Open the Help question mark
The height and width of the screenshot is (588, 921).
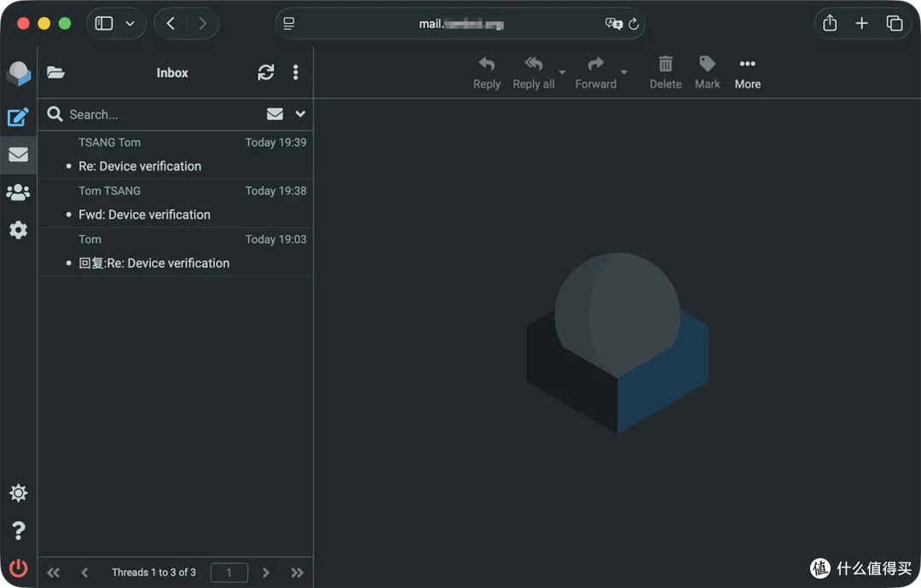(x=18, y=531)
